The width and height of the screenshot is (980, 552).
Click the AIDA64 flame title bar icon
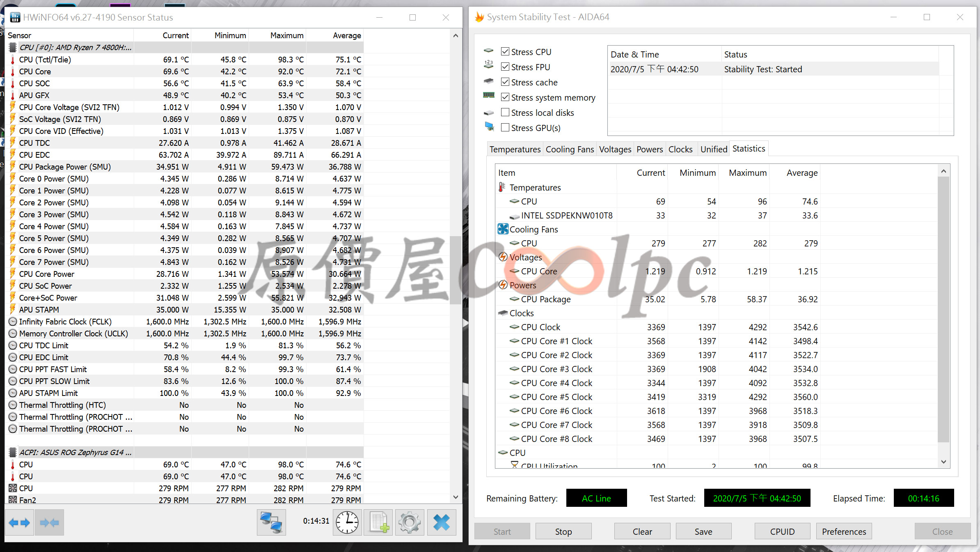479,17
